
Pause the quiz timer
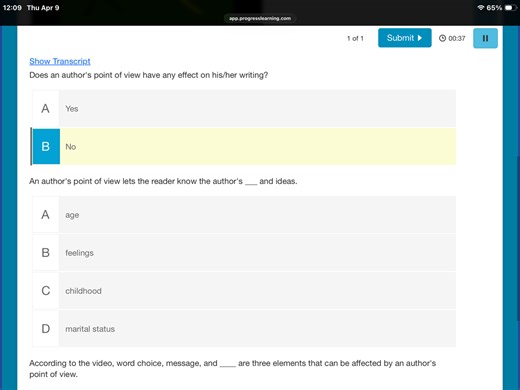click(485, 38)
